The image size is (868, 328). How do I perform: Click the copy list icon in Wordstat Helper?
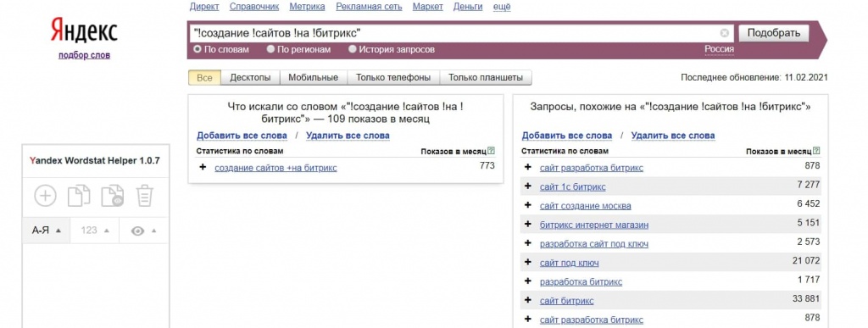coord(79,196)
